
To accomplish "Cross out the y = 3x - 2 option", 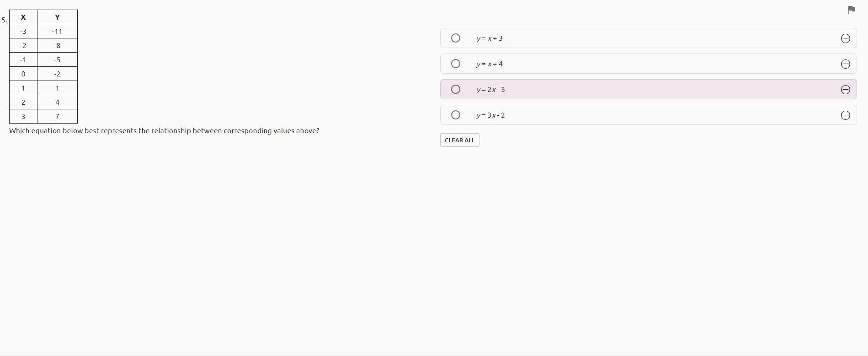I will (x=845, y=115).
